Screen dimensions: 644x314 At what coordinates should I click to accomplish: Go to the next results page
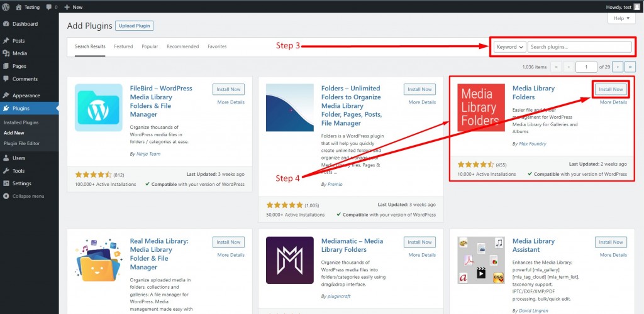(x=618, y=67)
